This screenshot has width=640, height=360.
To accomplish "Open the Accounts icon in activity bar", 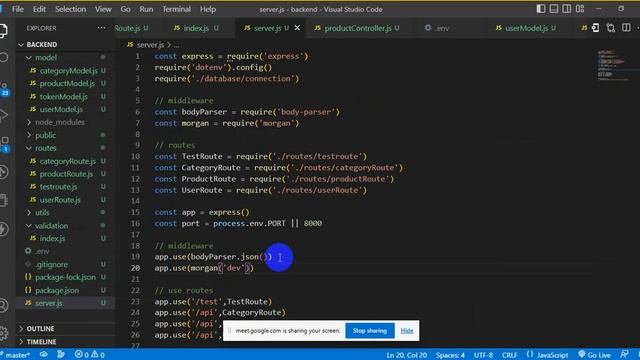I will point(4,305).
